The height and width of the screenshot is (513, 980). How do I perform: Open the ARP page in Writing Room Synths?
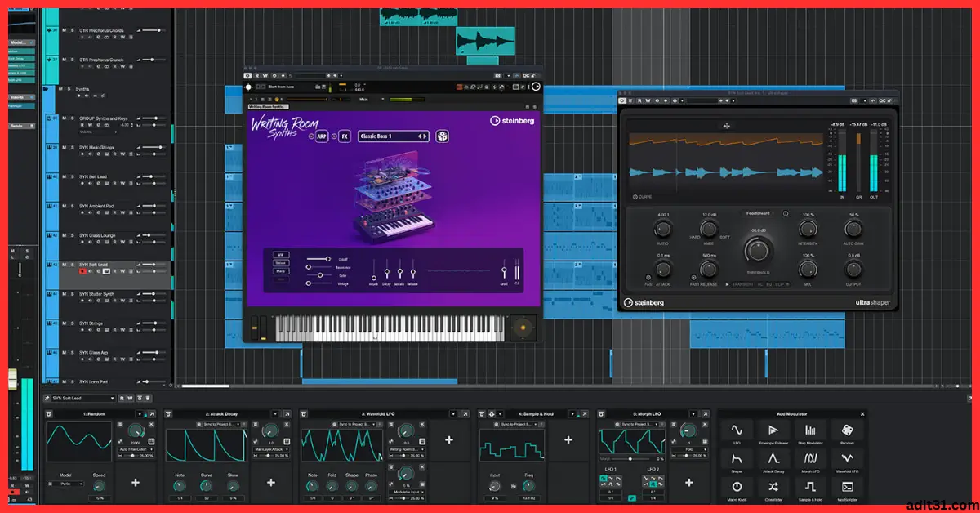(x=322, y=136)
